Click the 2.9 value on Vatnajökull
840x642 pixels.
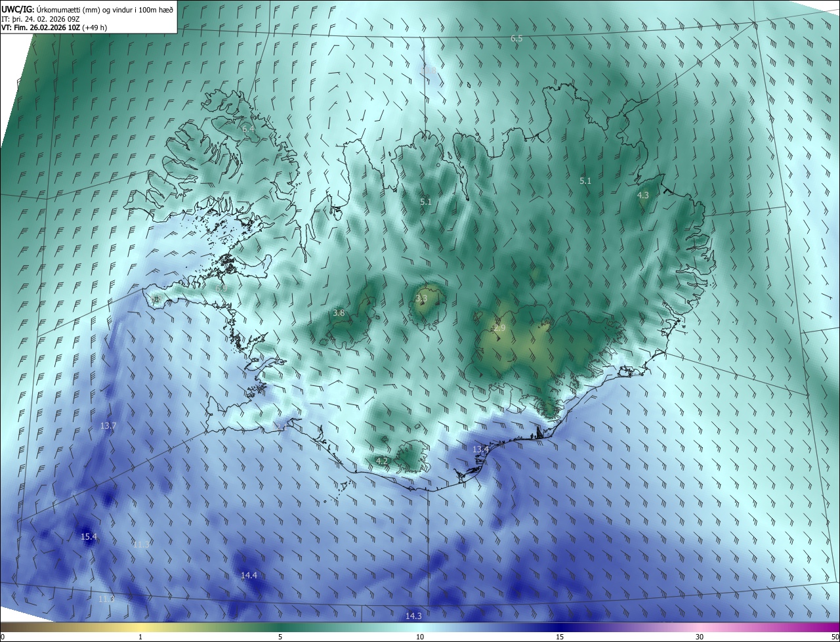pos(499,328)
